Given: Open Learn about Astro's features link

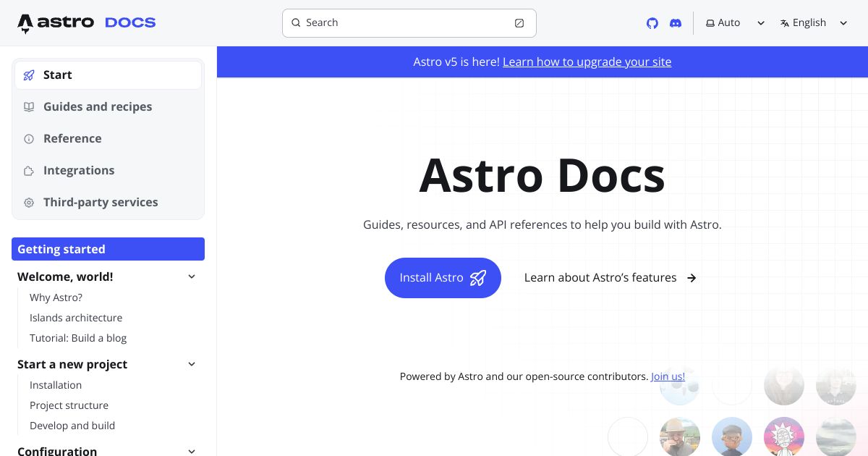Looking at the screenshot, I should (x=610, y=278).
